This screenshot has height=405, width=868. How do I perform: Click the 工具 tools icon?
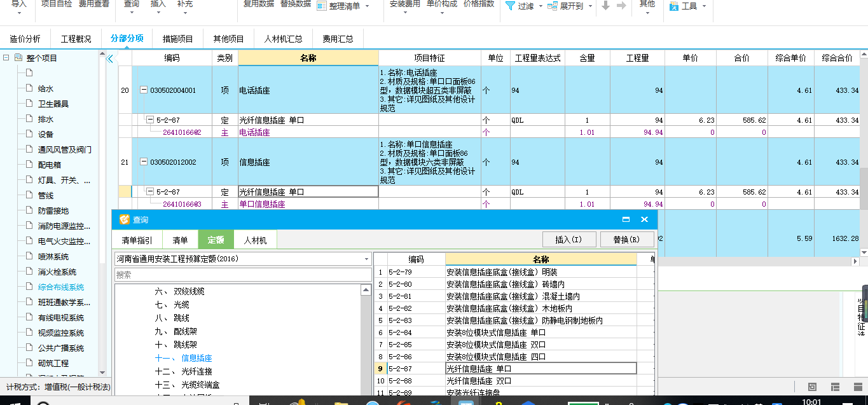673,6
